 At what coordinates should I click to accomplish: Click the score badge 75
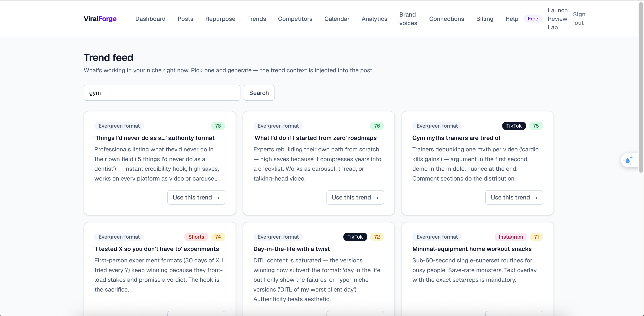tap(536, 126)
